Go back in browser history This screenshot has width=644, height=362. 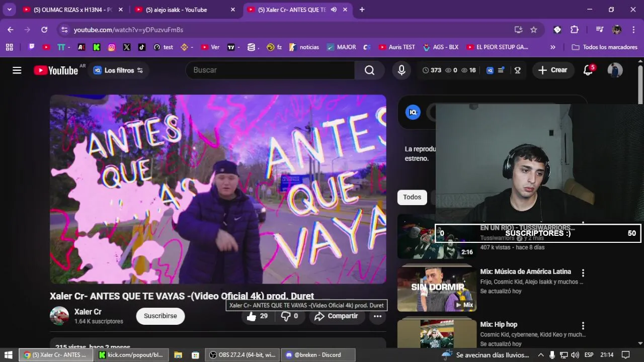11,30
